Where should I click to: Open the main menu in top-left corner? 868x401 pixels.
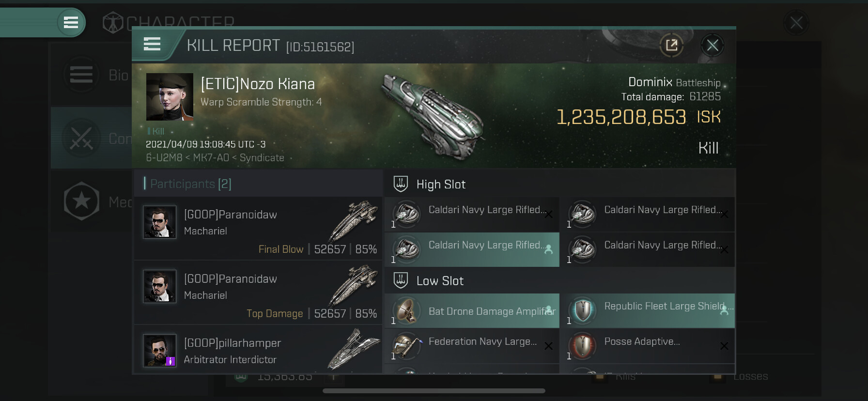click(71, 22)
